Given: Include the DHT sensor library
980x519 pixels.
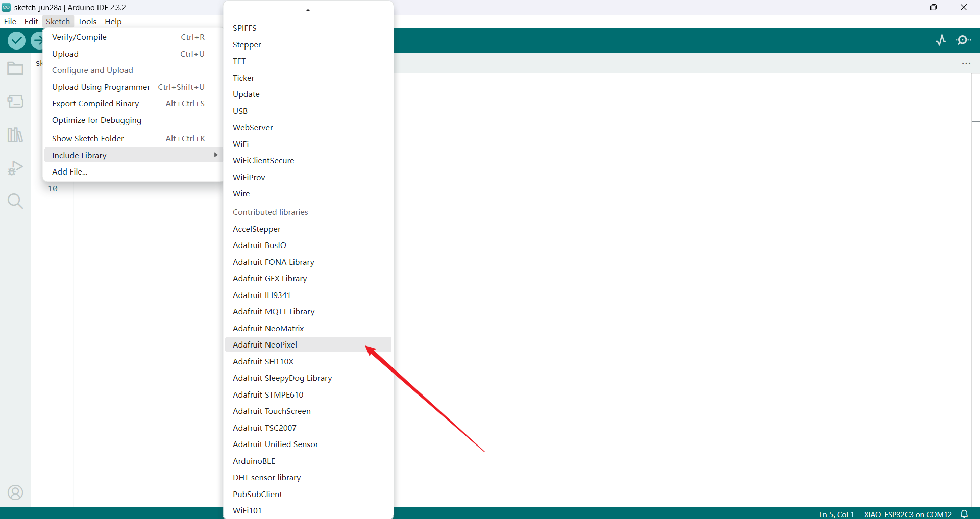Looking at the screenshot, I should point(308,478).
